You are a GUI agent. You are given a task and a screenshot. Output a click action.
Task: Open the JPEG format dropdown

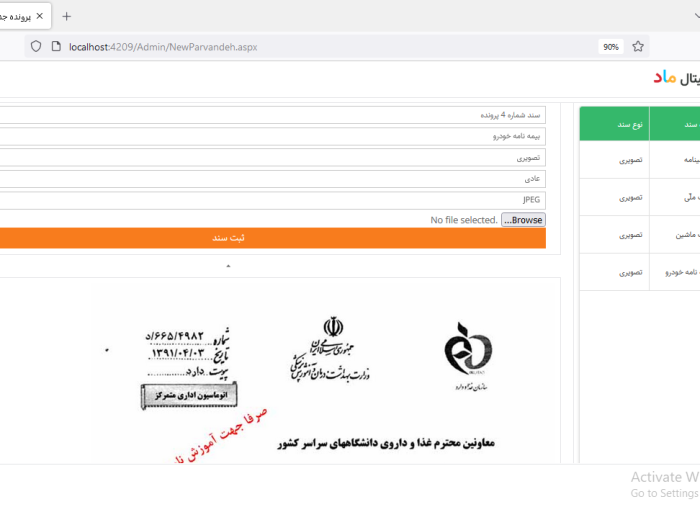point(272,200)
